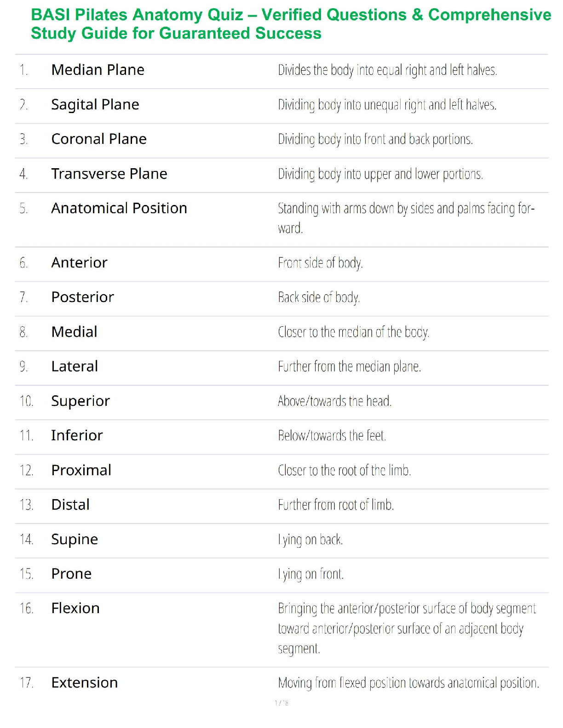Screen dimensions: 563x728
Task: Click the Transverse Plane term
Action: (109, 174)
